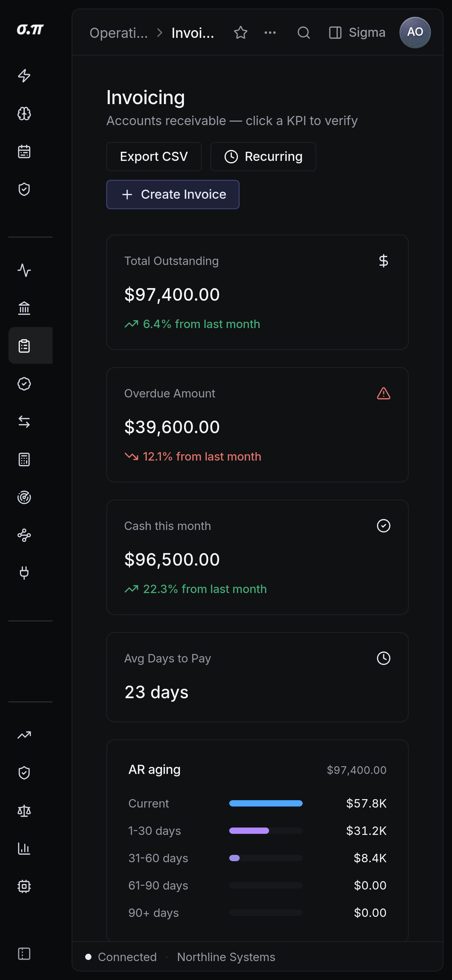Select the bank building sidebar icon
Screen dimensions: 452x980
pyautogui.click(x=24, y=308)
